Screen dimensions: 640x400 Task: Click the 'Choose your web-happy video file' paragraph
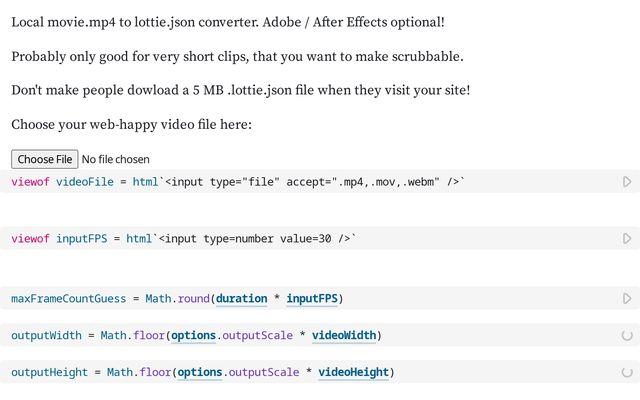point(132,125)
